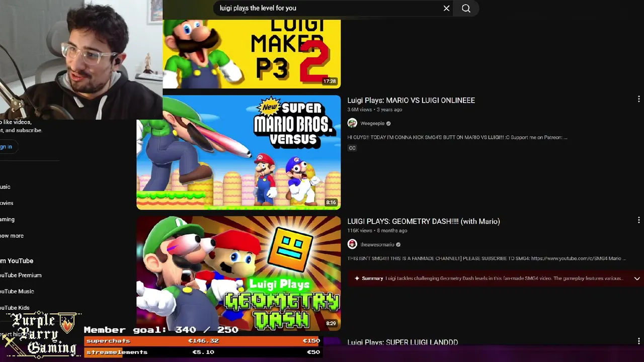
Task: Click the Summary text about Geometry Dash levels
Action: coord(504,279)
